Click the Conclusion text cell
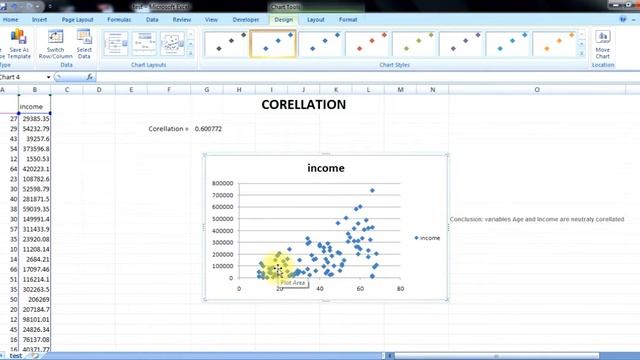 coord(537,220)
